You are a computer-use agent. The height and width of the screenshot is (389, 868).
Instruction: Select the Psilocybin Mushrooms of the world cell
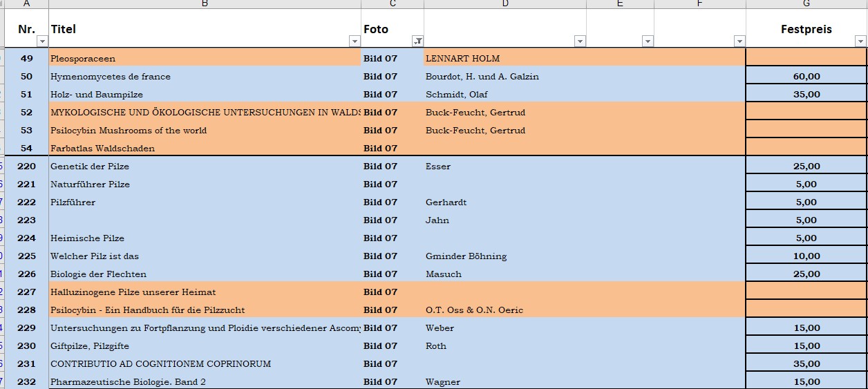tap(205, 131)
